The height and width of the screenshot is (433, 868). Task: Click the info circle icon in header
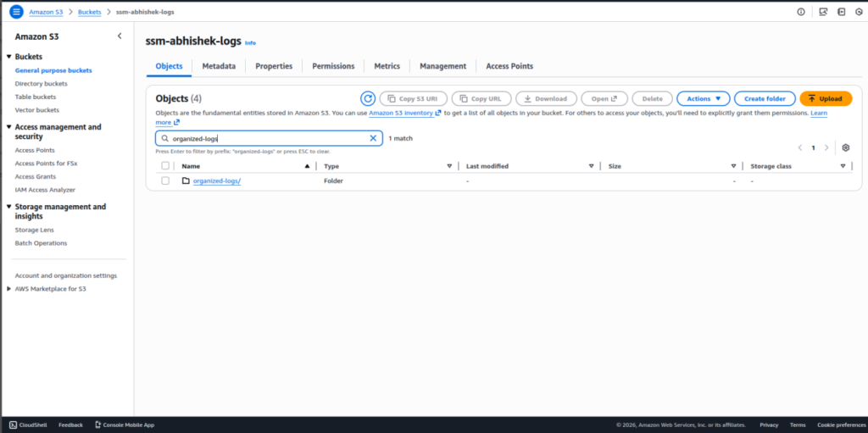pyautogui.click(x=801, y=12)
